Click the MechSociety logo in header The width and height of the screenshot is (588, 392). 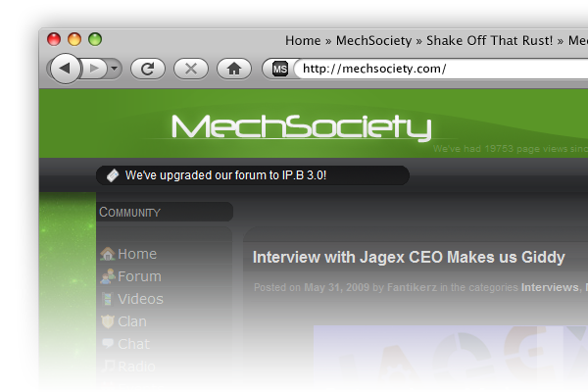click(x=301, y=127)
